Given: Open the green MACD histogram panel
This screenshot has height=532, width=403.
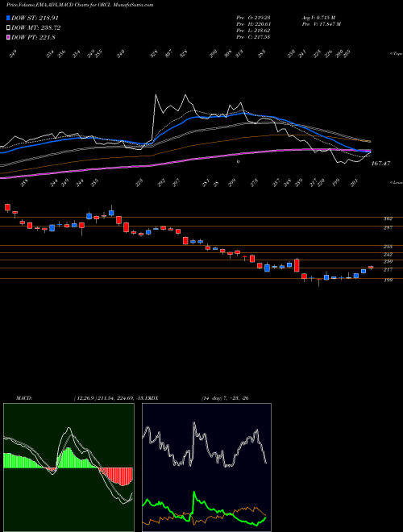Looking at the screenshot, I should [69, 468].
